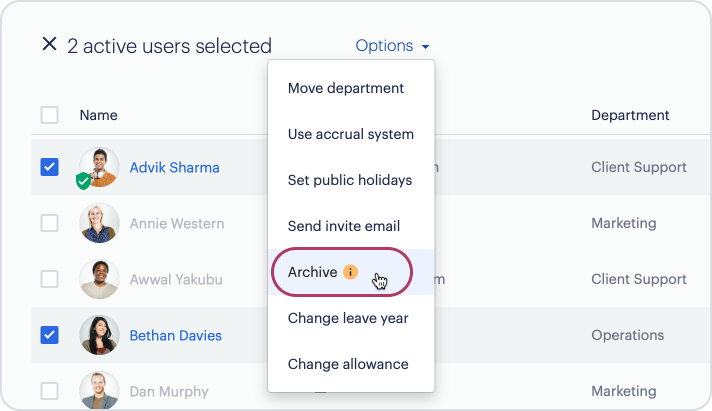The width and height of the screenshot is (712, 411).
Task: Click the green shield badge on Advik Sharma
Action: tap(84, 181)
